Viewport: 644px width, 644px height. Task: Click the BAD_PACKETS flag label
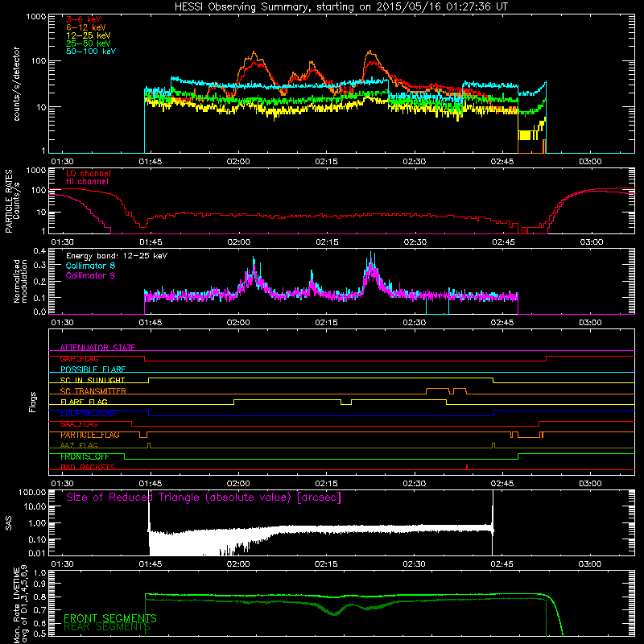88,468
